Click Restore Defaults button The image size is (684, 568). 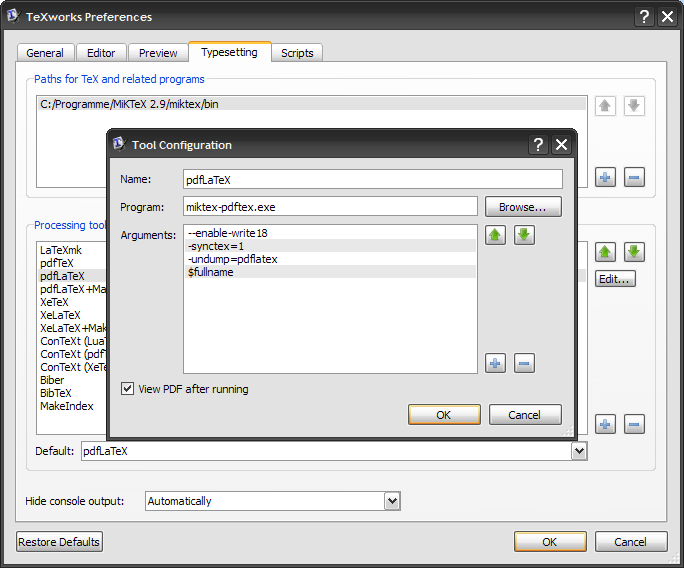point(59,541)
